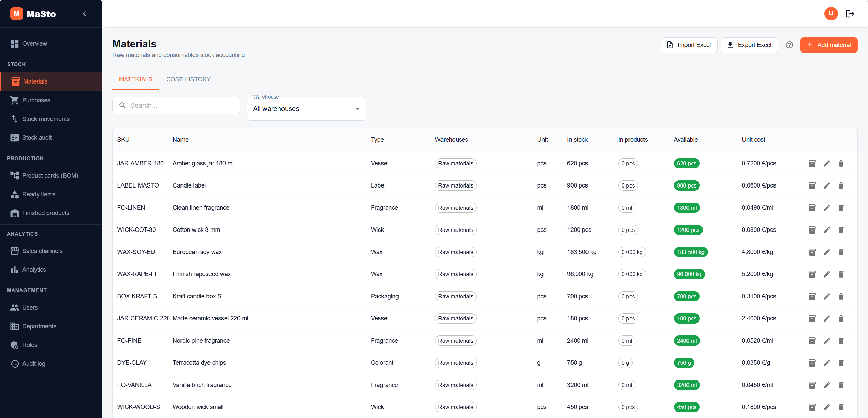Screen dimensions: 868x418
Task: Click SKU FO-VANILLA
Action: pyautogui.click(x=134, y=385)
